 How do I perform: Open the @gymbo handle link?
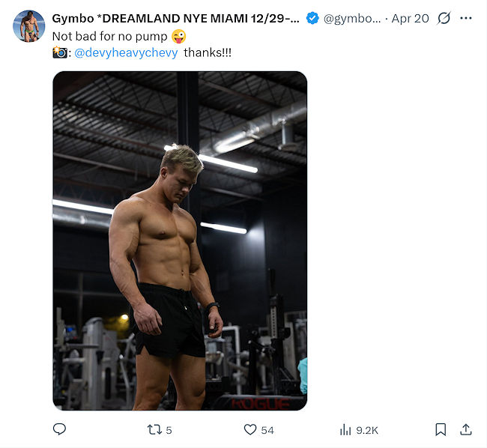coord(352,18)
